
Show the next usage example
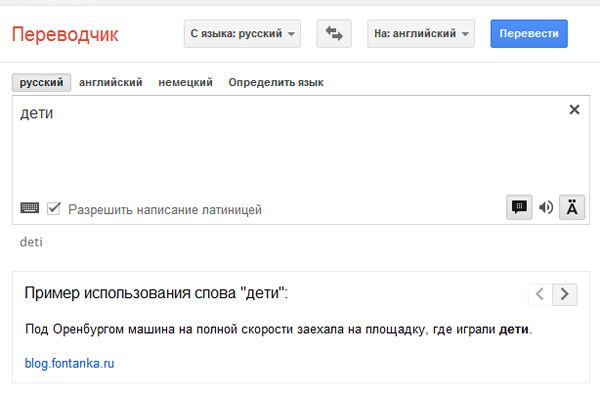click(564, 294)
